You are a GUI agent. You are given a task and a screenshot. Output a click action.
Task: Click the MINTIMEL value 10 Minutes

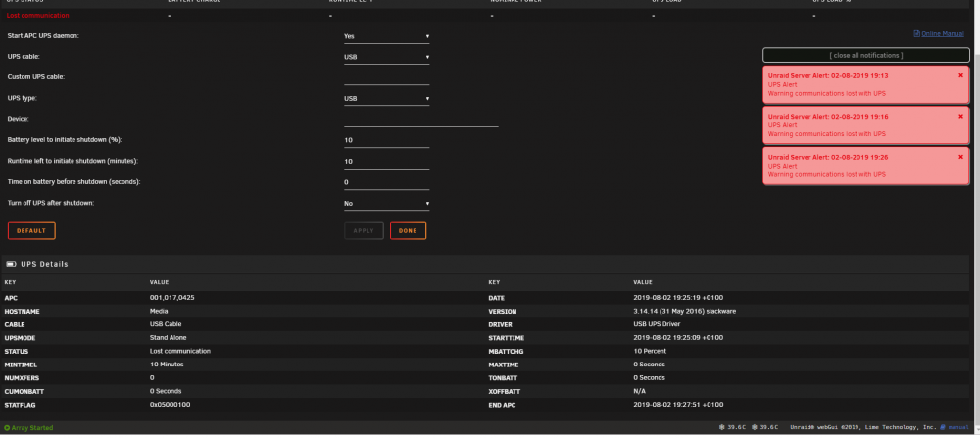coord(167,365)
